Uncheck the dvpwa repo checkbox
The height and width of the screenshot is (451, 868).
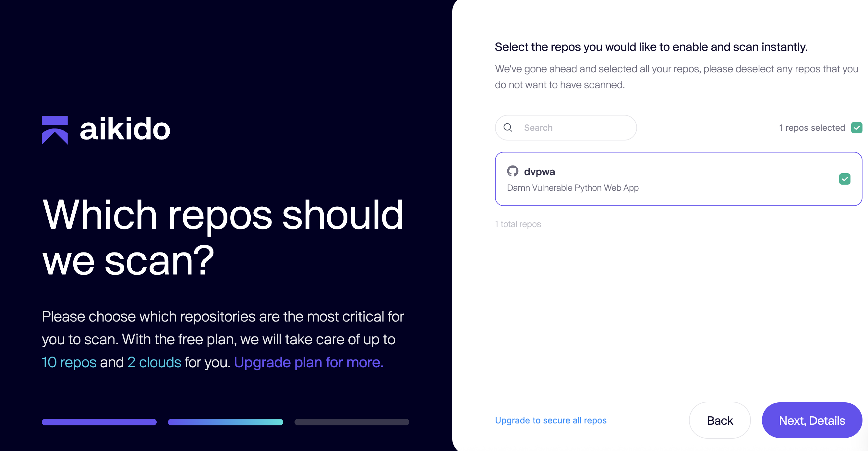point(844,179)
